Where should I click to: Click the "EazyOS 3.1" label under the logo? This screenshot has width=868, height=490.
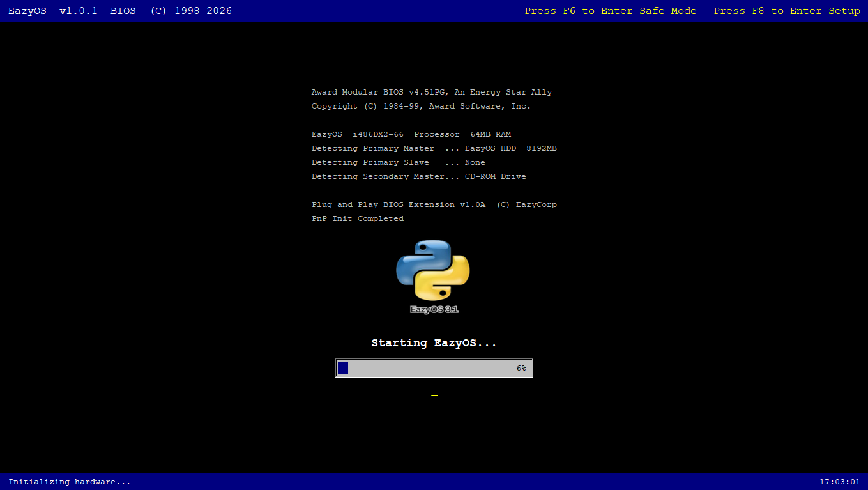(434, 309)
